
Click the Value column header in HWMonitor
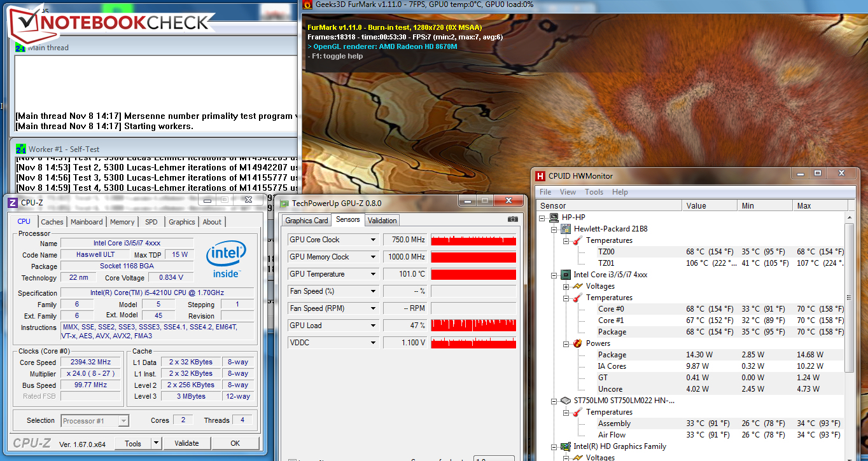point(710,205)
